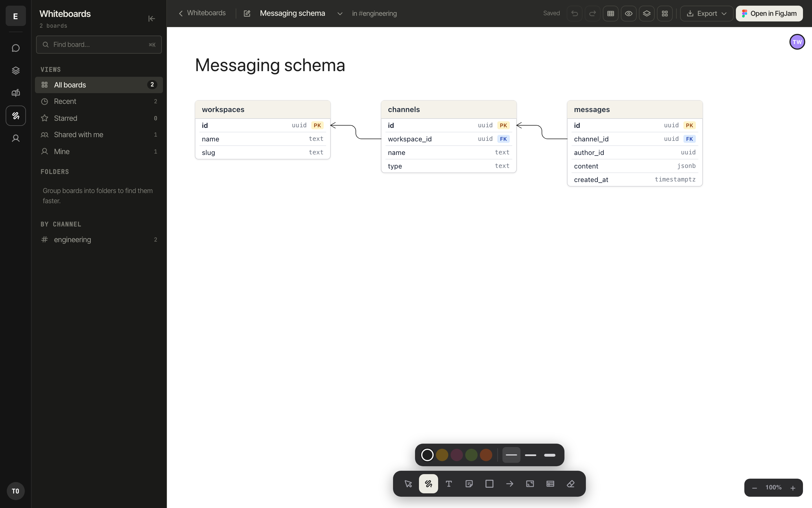This screenshot has width=812, height=508.
Task: Select the eraser tool
Action: click(570, 484)
